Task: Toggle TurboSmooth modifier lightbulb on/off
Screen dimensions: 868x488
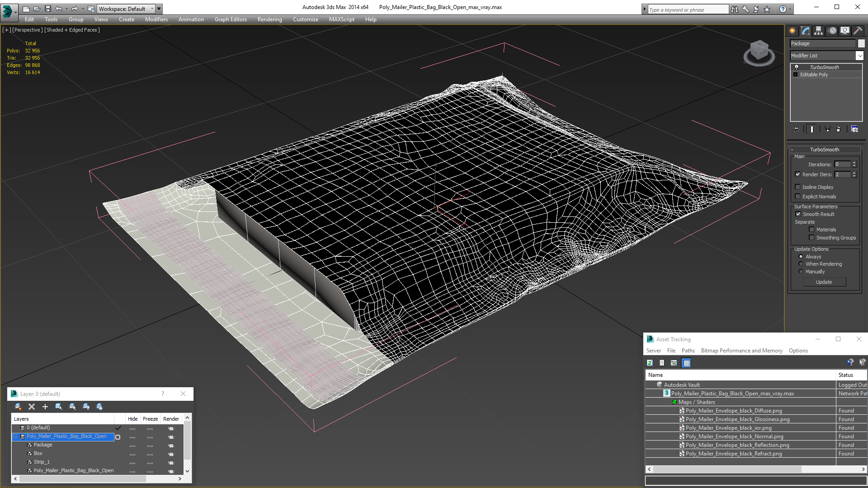Action: coord(797,67)
